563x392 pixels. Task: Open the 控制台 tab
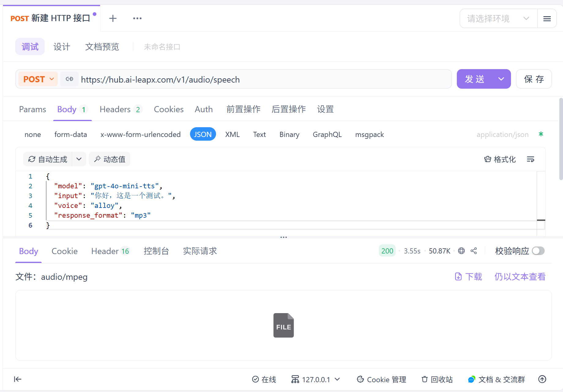pyautogui.click(x=156, y=251)
